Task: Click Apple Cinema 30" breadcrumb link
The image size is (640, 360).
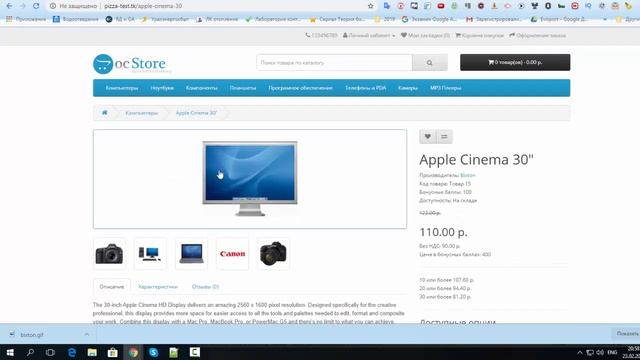Action: pos(196,113)
